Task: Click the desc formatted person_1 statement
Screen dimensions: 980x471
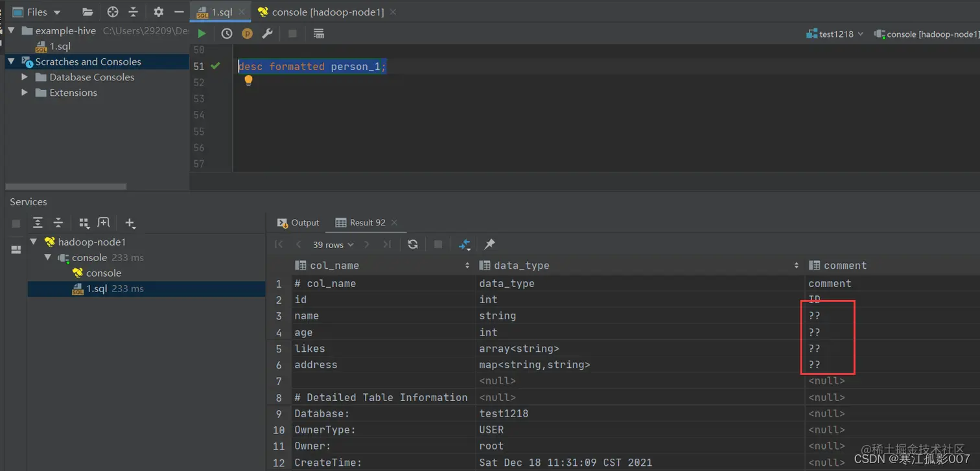Action: pyautogui.click(x=312, y=66)
